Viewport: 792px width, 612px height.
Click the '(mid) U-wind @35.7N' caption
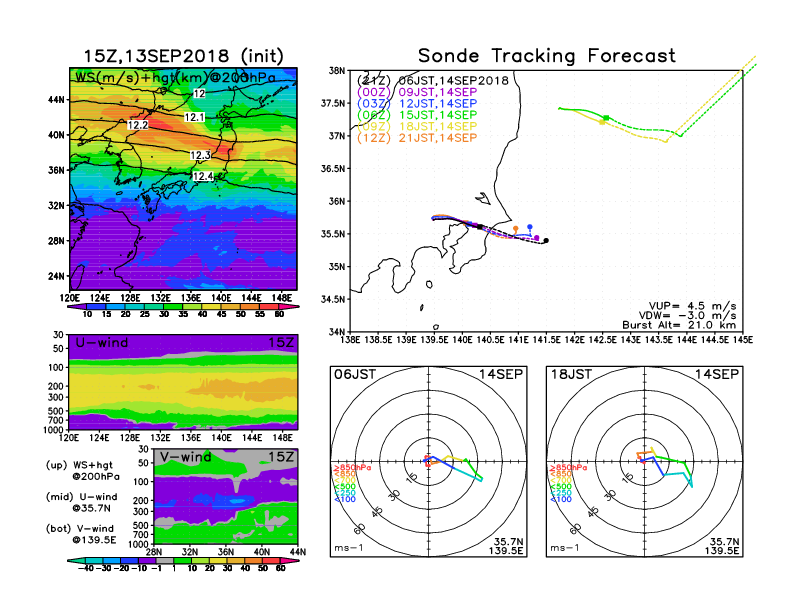click(x=81, y=502)
